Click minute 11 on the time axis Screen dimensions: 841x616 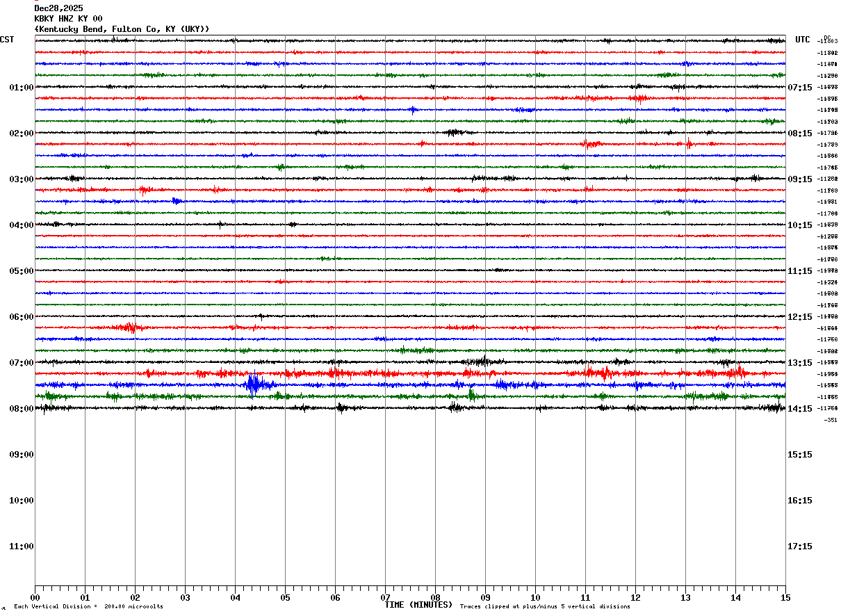coord(585,597)
